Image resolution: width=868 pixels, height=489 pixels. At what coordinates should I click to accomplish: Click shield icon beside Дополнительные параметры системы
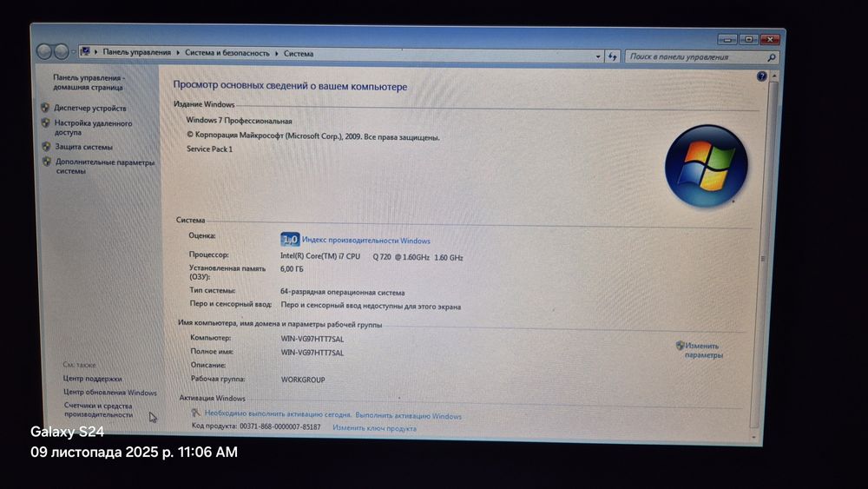click(x=47, y=162)
